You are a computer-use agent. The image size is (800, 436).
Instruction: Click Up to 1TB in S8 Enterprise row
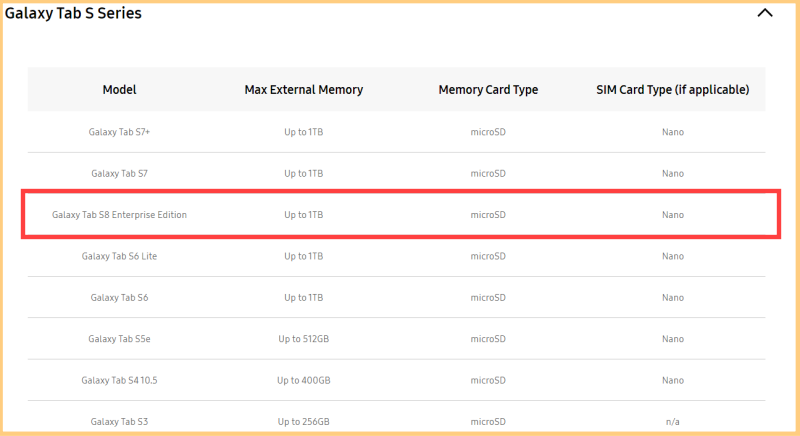coord(304,215)
